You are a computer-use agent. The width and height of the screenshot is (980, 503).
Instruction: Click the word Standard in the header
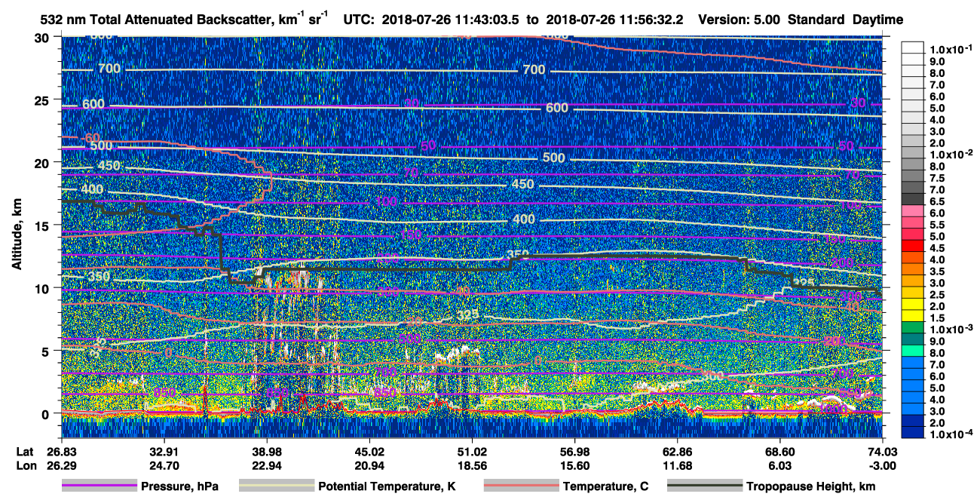[x=815, y=20]
